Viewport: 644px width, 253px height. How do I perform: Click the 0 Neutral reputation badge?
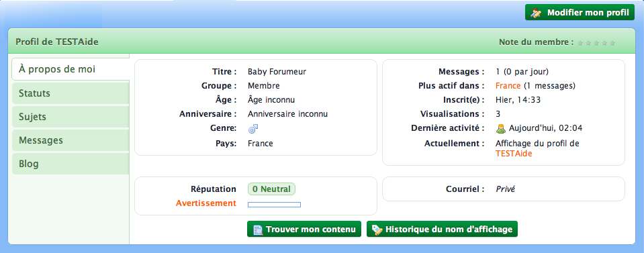coord(271,189)
